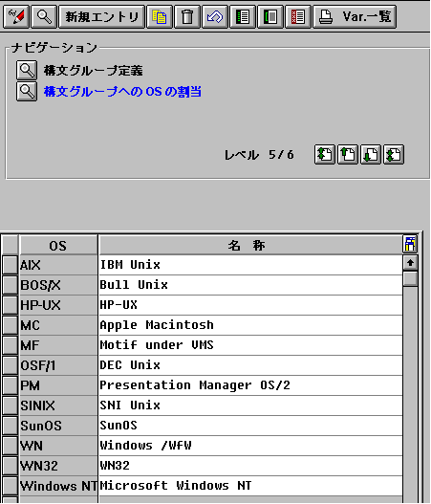431x504 pixels.
Task: Click the select block icon
Action: click(270, 16)
